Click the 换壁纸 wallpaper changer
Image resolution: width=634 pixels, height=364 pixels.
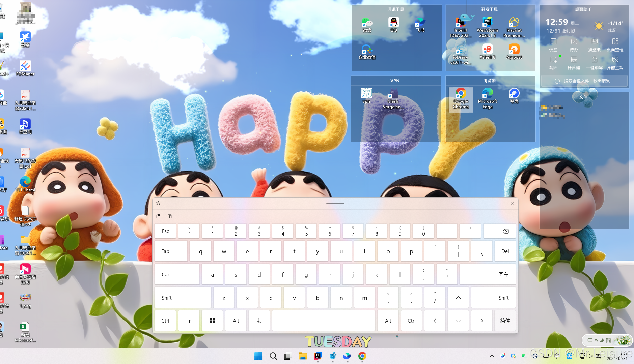pos(595,45)
